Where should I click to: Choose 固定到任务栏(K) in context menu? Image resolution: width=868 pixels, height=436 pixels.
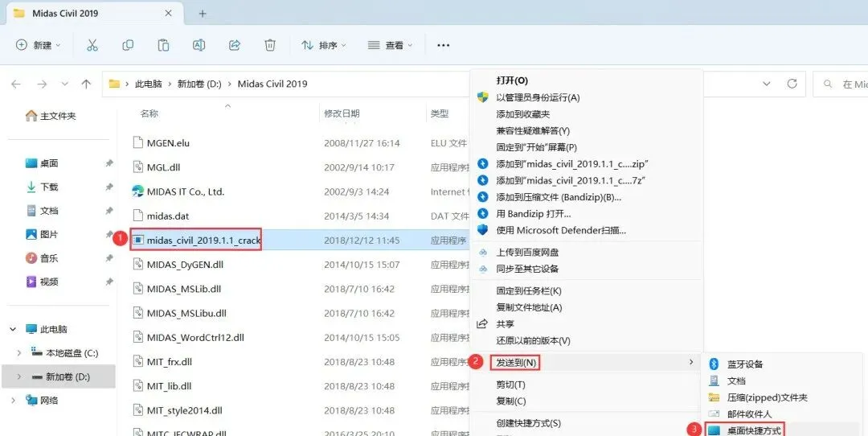pos(529,291)
